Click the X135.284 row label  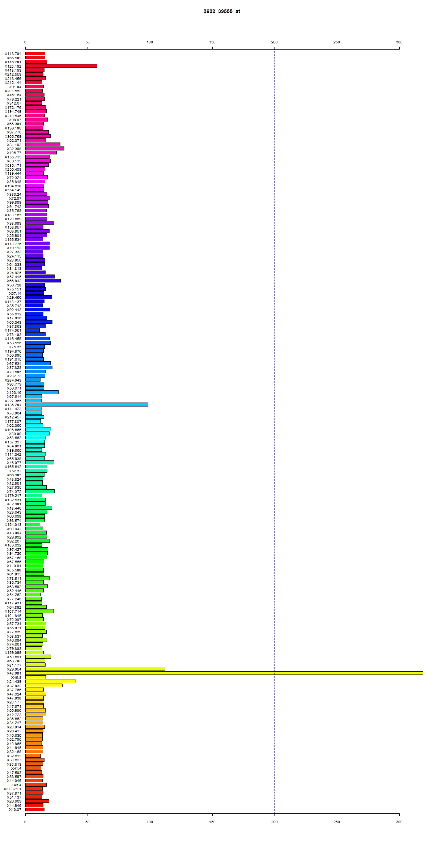(13, 405)
